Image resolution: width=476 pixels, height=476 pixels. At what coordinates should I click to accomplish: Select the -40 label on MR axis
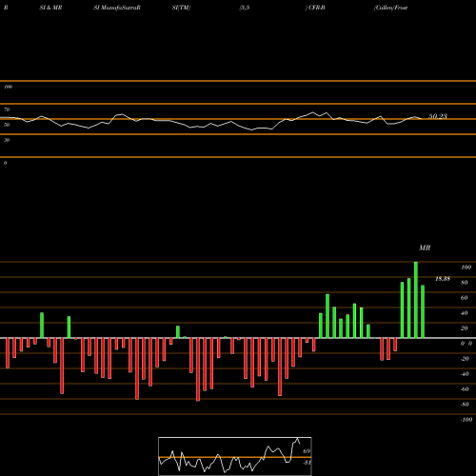(465, 374)
